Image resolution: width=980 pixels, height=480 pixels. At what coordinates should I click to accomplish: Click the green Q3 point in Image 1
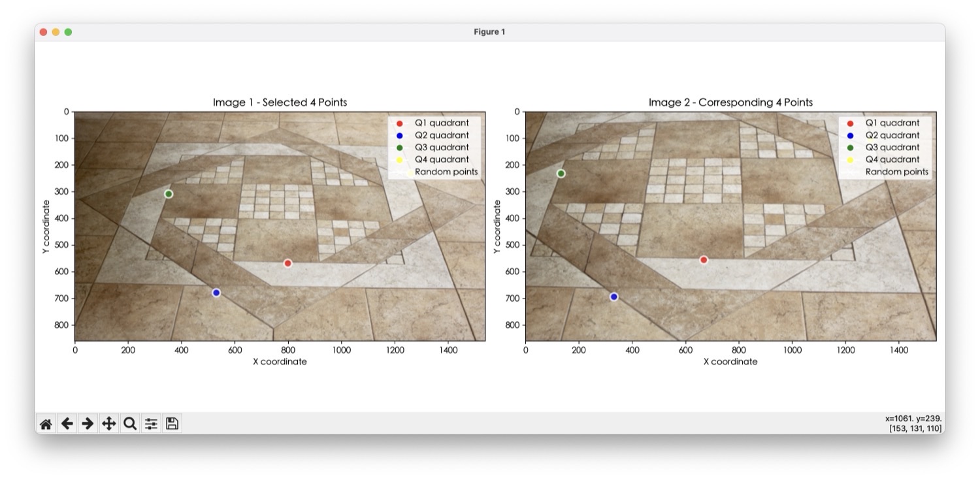pos(169,194)
